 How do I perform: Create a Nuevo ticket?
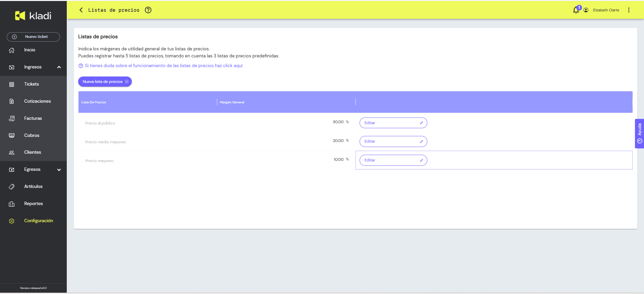(x=33, y=37)
